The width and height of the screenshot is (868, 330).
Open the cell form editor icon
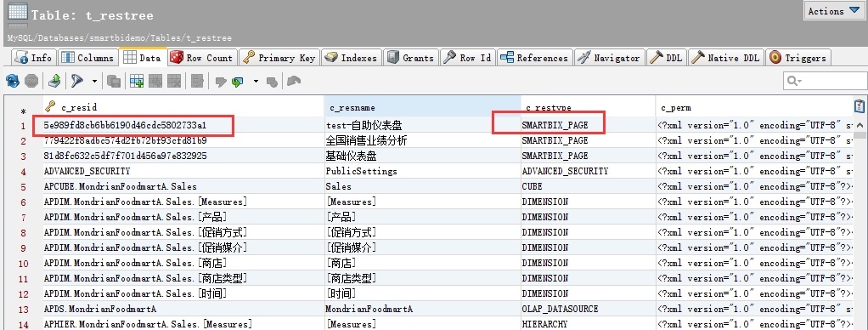tap(198, 82)
